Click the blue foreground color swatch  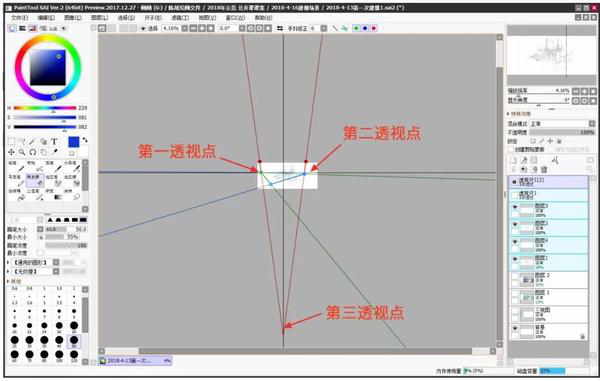coord(73,142)
